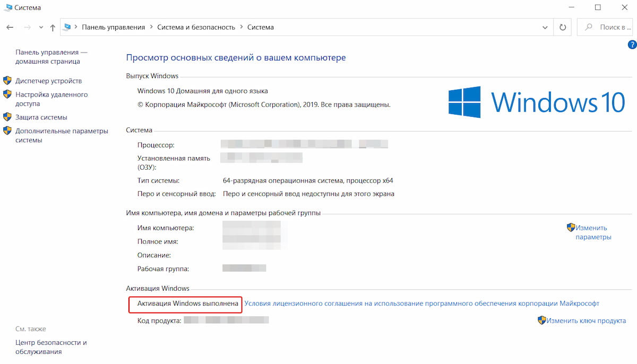637x364 pixels.
Task: Click Изменить ключ продукта link
Action: [586, 320]
